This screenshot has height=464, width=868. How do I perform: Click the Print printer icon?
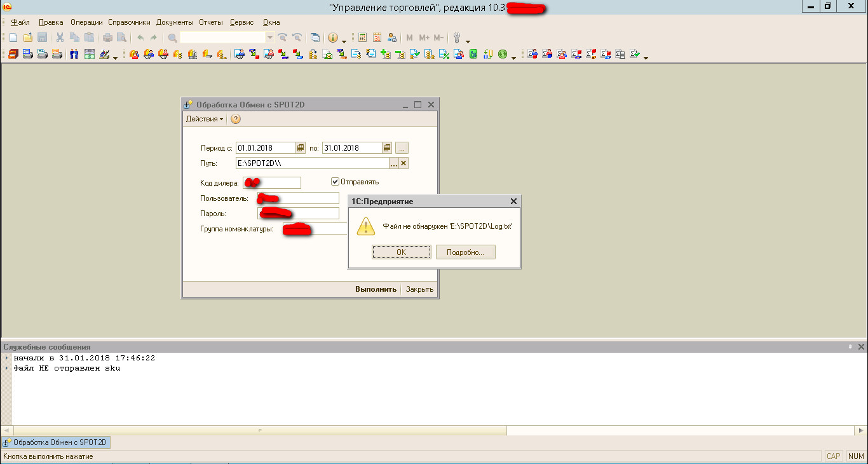coord(107,38)
